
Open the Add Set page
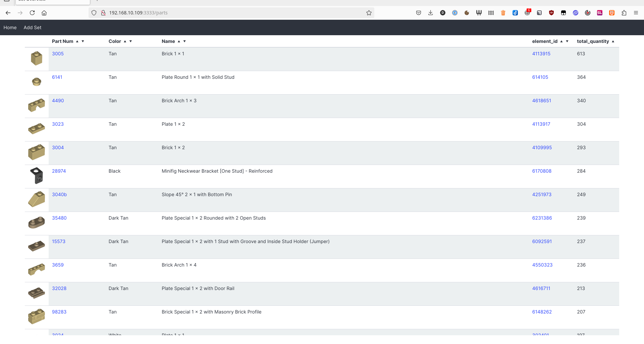coord(33,27)
